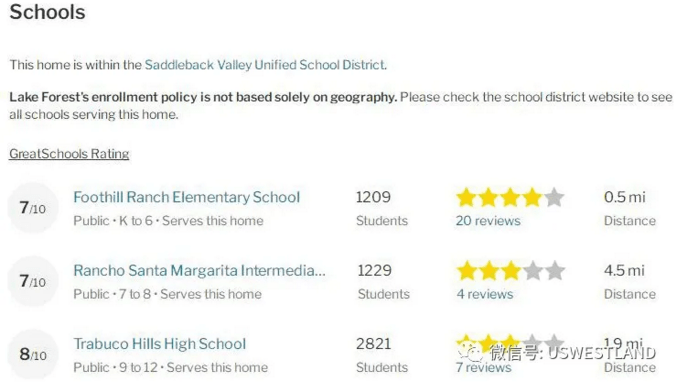This screenshot has height=385, width=676.
Task: View the 7 reviews for Trabuco Hills
Action: tap(483, 367)
